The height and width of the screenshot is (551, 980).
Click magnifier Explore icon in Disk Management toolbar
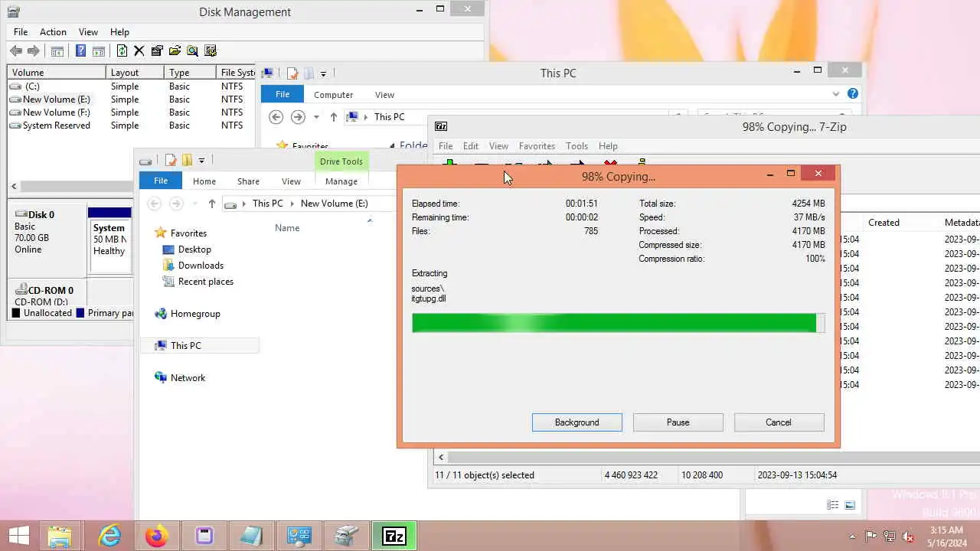[x=192, y=51]
